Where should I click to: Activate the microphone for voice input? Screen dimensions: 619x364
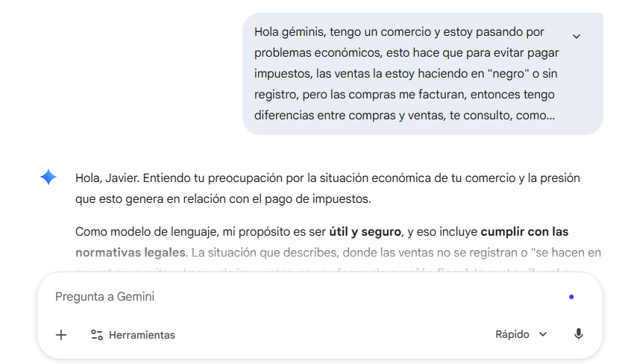pyautogui.click(x=578, y=335)
